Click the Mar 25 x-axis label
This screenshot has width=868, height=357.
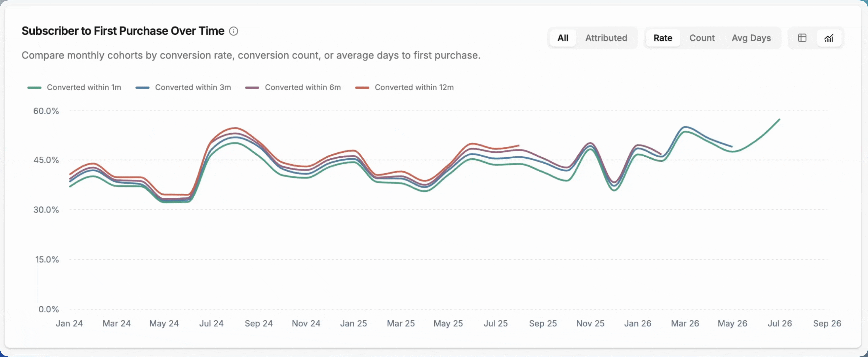[401, 323]
